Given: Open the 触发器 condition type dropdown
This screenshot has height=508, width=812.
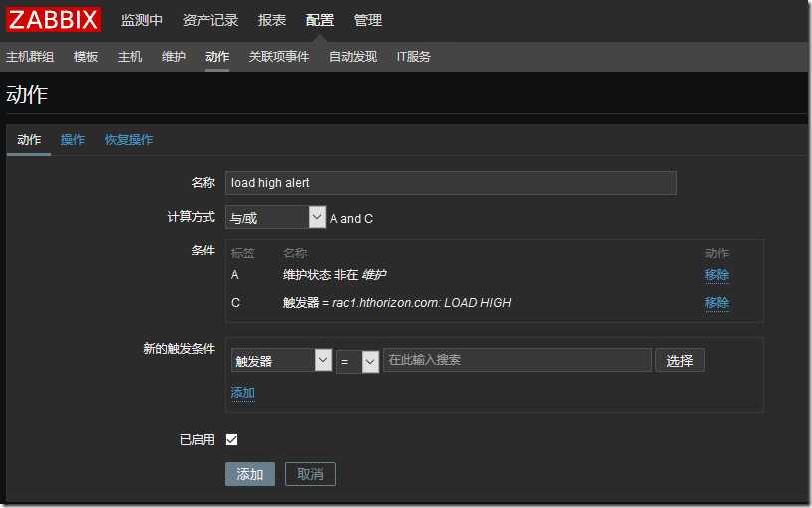Looking at the screenshot, I should click(281, 360).
